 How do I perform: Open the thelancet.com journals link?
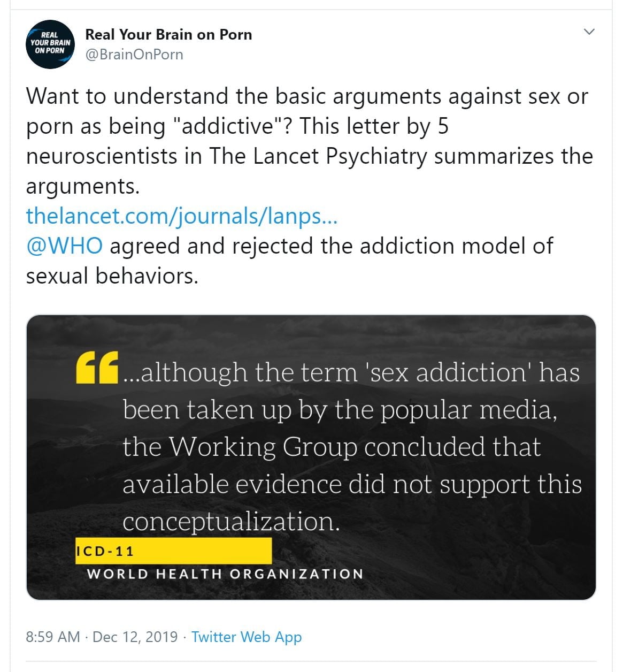click(x=181, y=216)
